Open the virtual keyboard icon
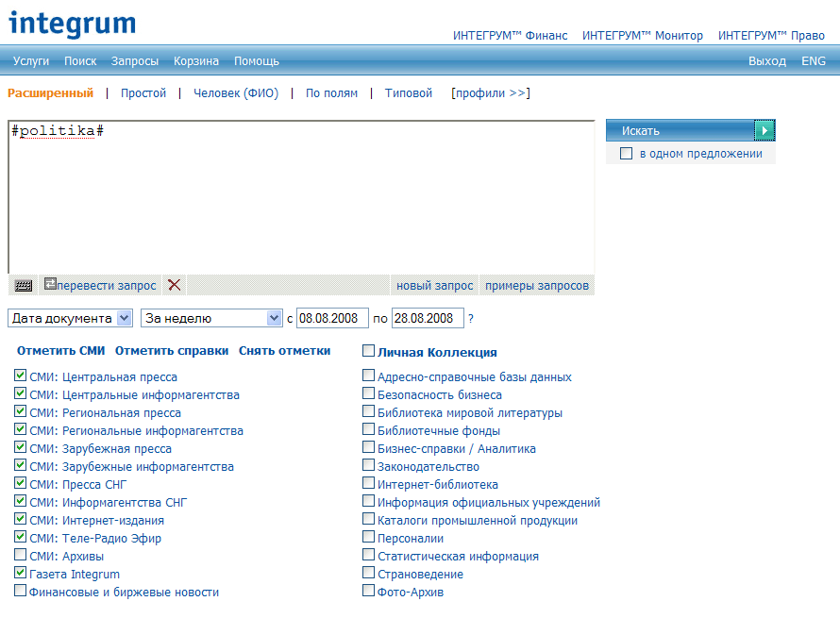Image resolution: width=840 pixels, height=618 pixels. tap(24, 285)
